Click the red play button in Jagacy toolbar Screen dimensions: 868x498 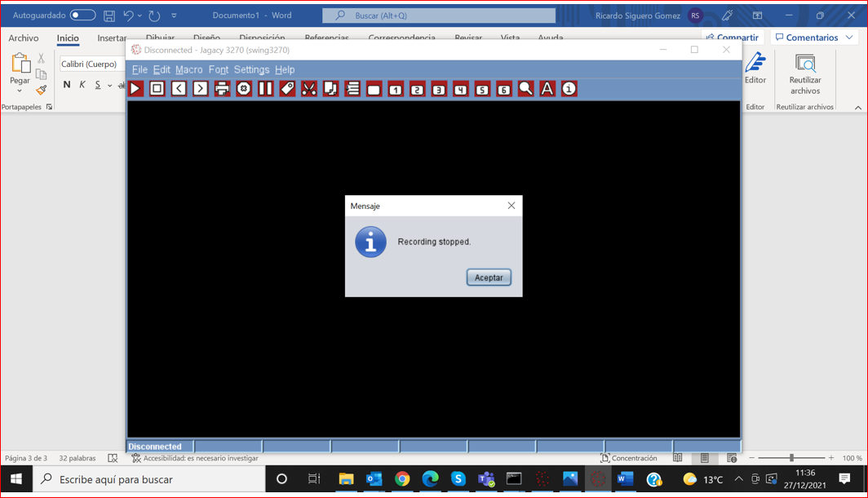135,88
